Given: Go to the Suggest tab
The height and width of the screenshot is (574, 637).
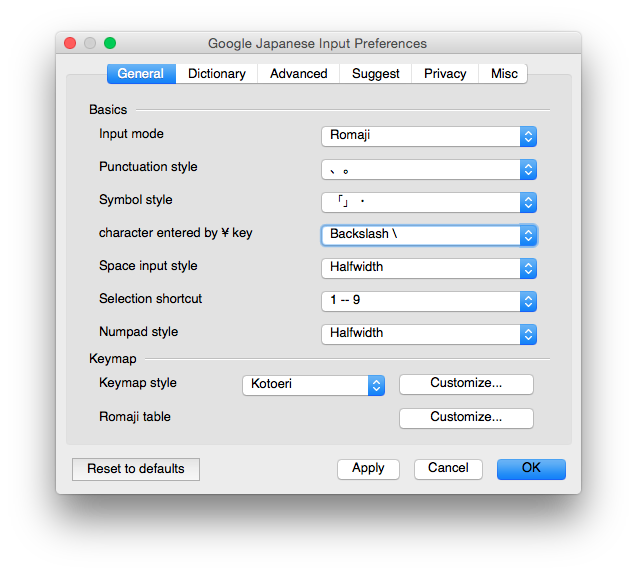Looking at the screenshot, I should click(x=375, y=74).
